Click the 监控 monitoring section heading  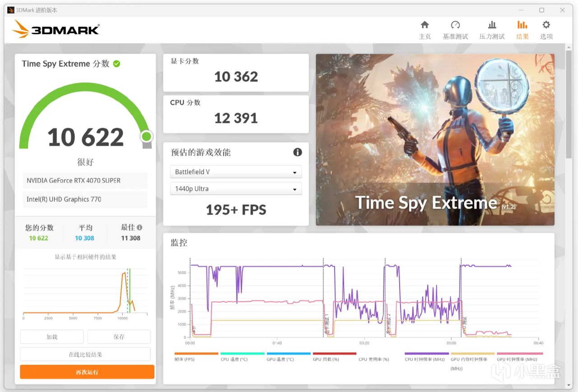179,243
